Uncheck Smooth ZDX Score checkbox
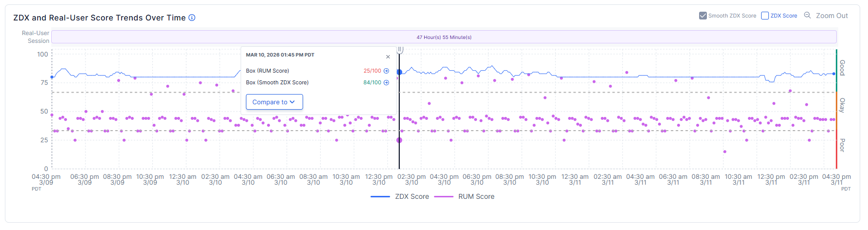Viewport: 868px width, 230px height. tap(703, 16)
